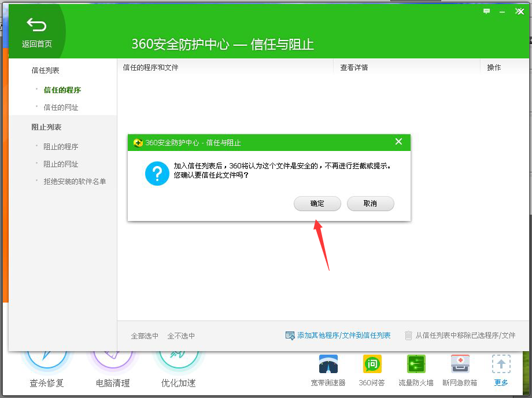
Task: Click 操作 column header
Action: (x=494, y=68)
